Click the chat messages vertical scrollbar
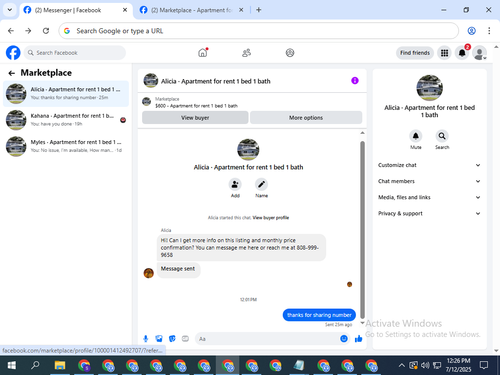Screen dimensions: 500x375 pos(362,230)
